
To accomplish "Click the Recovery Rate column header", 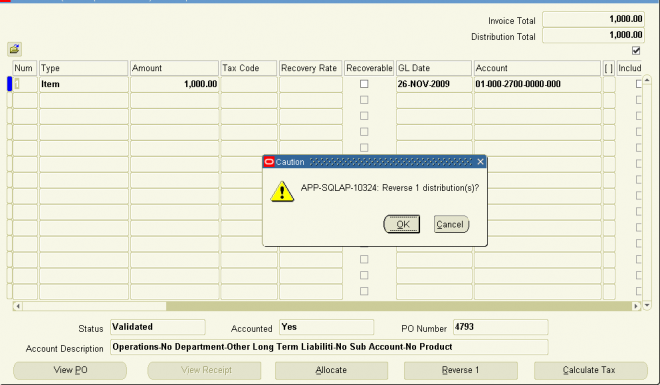I will point(311,68).
